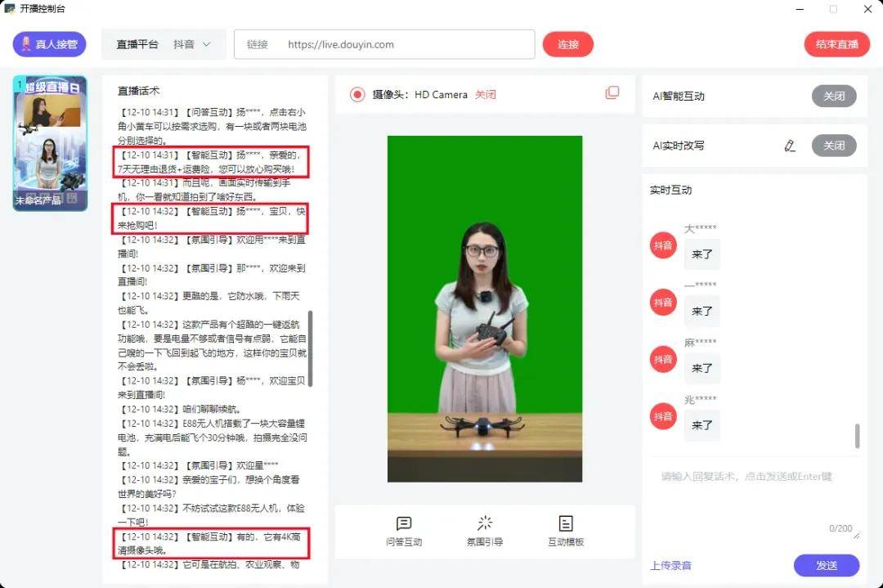Image resolution: width=883 pixels, height=588 pixels.
Task: Click the 直播话术 panel heading
Action: (138, 91)
